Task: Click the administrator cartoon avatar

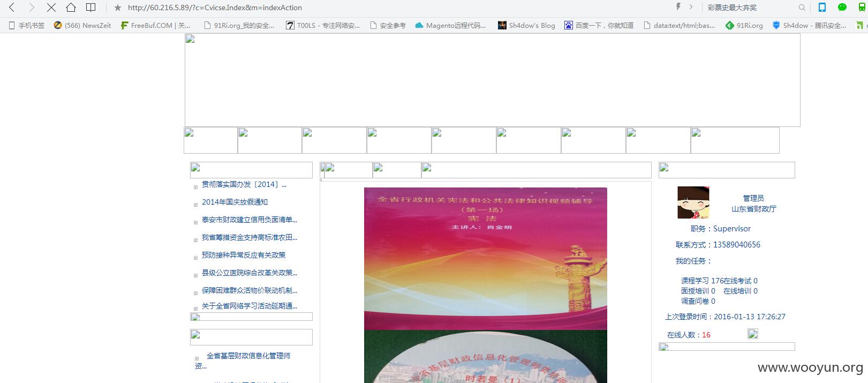Action: [x=693, y=202]
